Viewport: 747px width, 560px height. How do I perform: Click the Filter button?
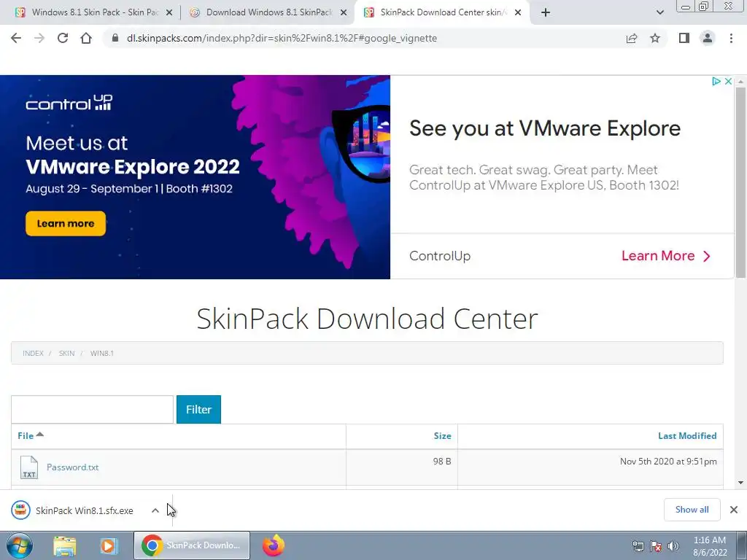pyautogui.click(x=198, y=409)
